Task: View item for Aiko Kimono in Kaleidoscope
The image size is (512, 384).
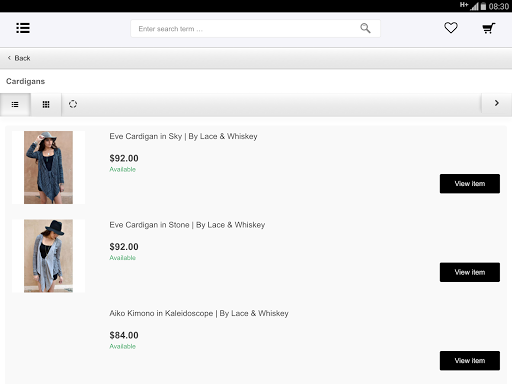Action: (x=470, y=361)
